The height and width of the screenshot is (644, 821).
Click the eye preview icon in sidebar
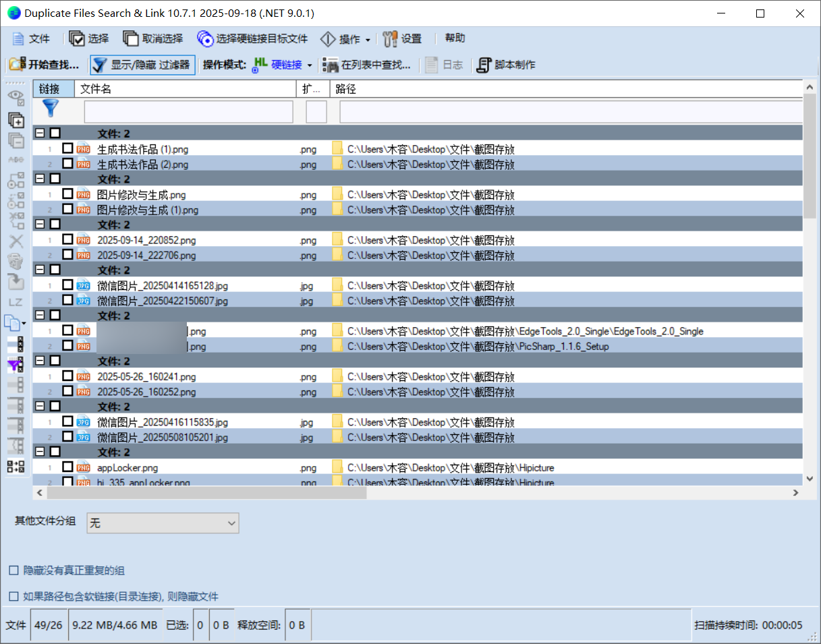pos(16,98)
